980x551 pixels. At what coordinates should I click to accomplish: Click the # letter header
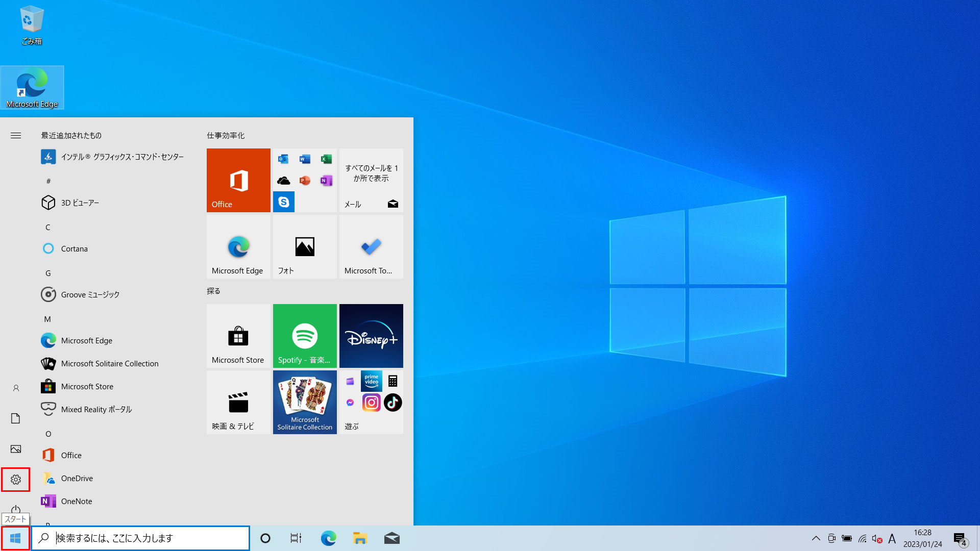tap(48, 181)
